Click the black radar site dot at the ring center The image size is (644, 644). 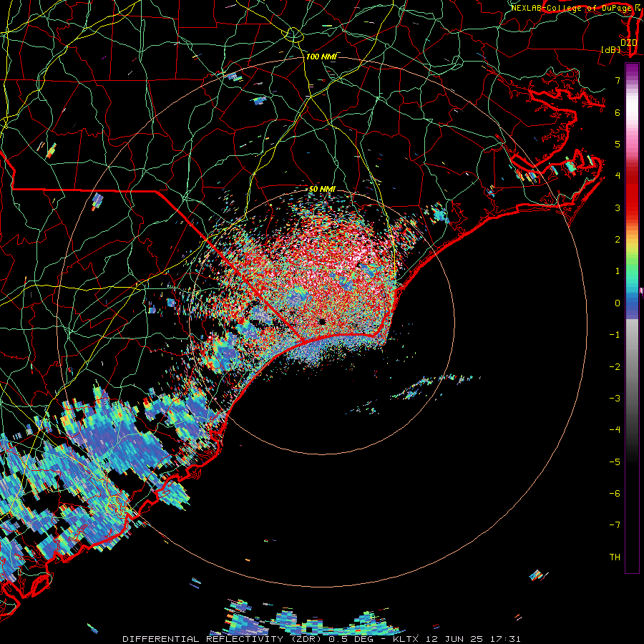tap(322, 321)
